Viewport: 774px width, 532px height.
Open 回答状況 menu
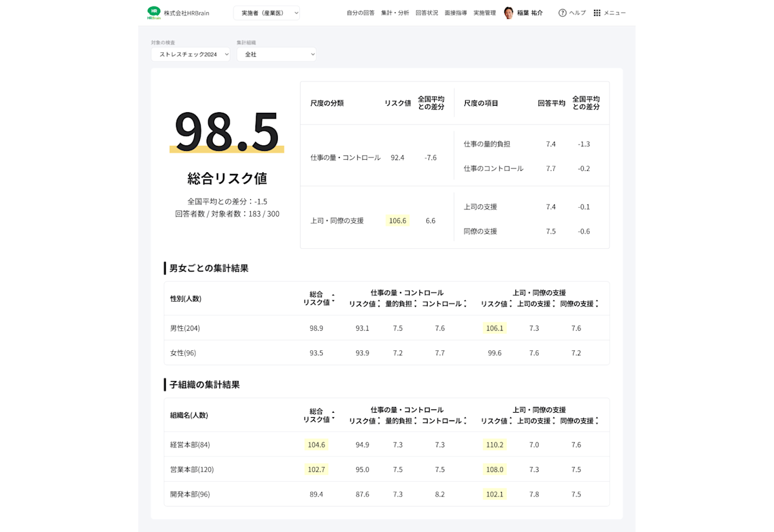(x=427, y=13)
